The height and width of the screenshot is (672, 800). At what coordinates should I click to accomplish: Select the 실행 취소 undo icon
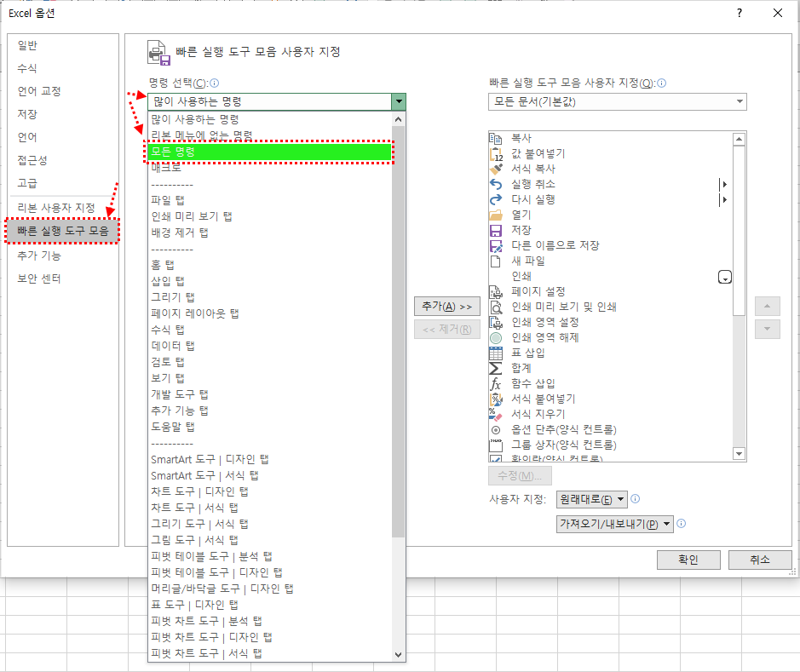pyautogui.click(x=495, y=184)
